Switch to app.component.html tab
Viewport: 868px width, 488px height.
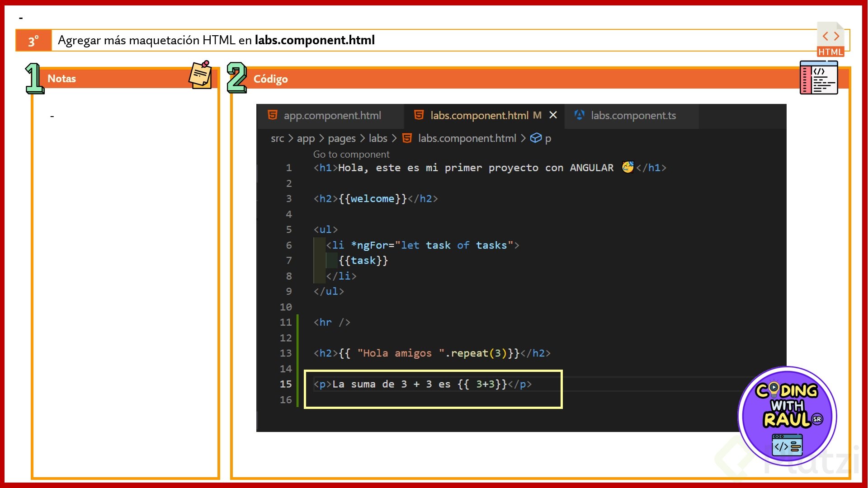(x=332, y=116)
